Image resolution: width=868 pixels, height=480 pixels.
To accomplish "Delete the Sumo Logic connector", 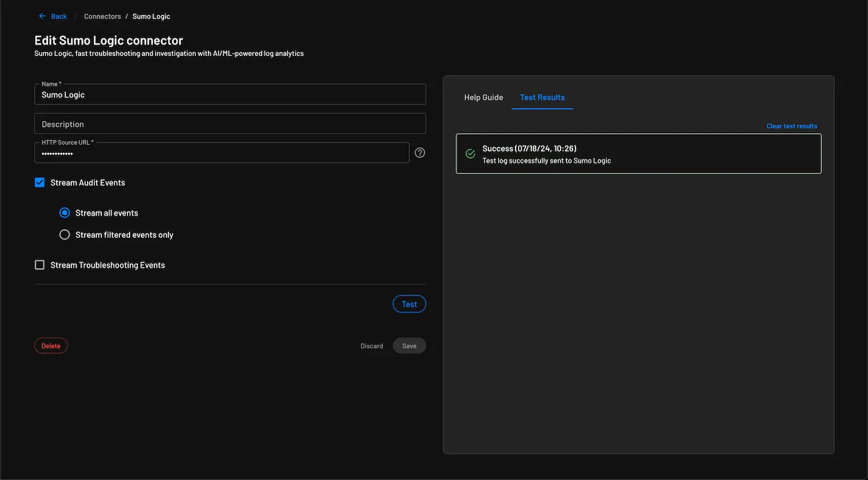I will (51, 346).
